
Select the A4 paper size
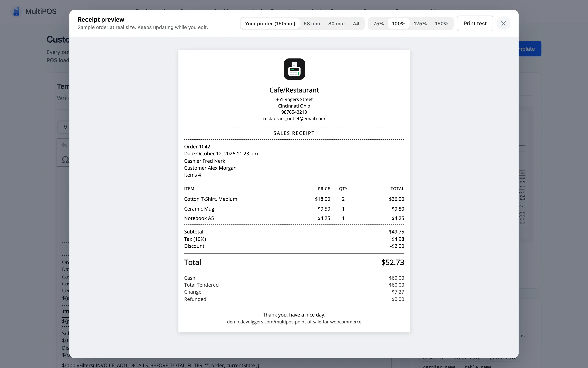coord(356,24)
